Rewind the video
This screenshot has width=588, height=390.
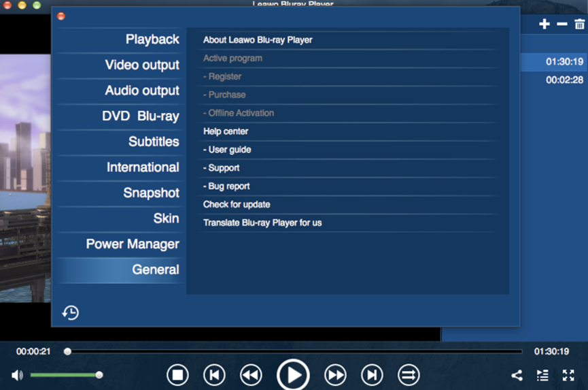(x=251, y=374)
